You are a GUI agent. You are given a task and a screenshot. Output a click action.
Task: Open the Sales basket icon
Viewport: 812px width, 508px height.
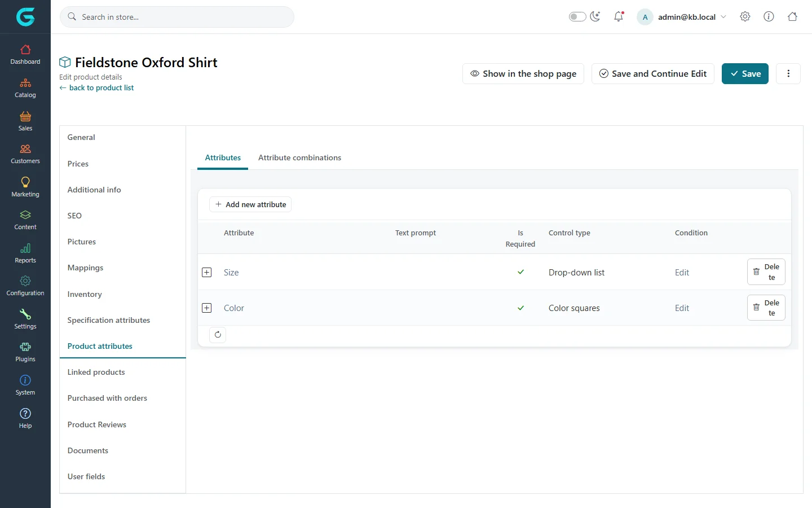tap(25, 116)
